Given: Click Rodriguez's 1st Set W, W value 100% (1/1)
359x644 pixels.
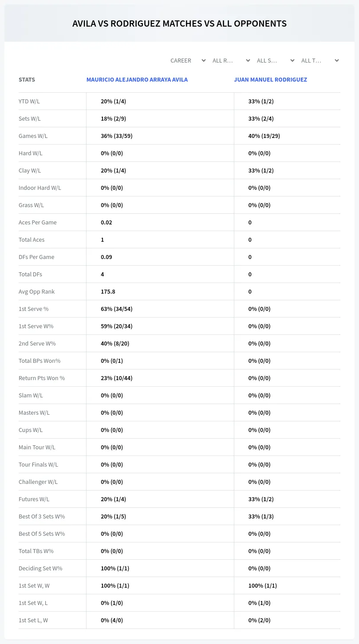Looking at the screenshot, I should click(x=263, y=585).
